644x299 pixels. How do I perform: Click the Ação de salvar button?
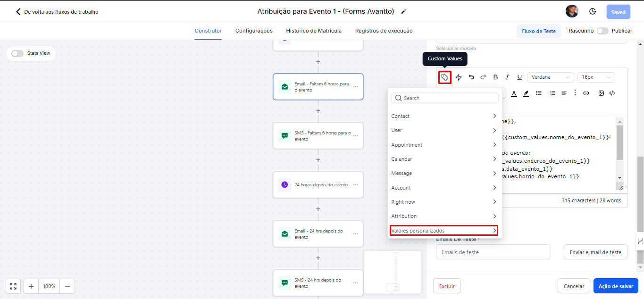[x=615, y=286]
